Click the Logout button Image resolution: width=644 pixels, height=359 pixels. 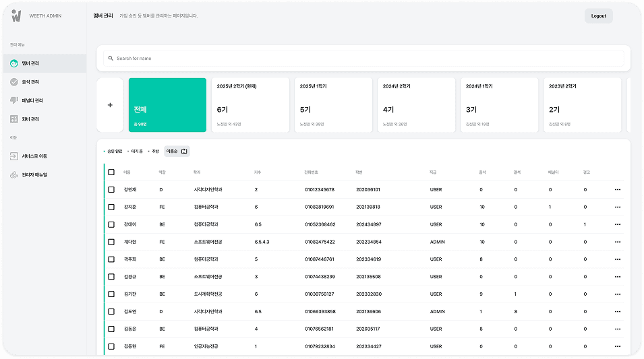(x=598, y=16)
